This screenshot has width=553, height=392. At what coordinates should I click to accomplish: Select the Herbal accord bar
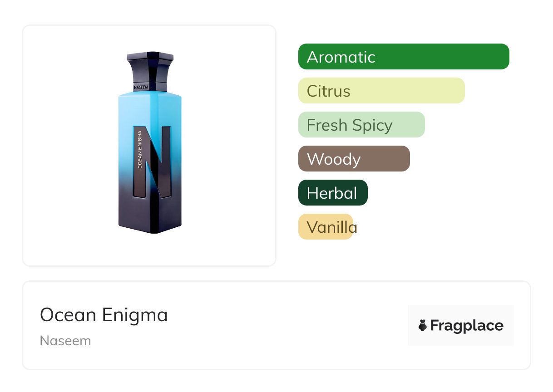pyautogui.click(x=333, y=193)
